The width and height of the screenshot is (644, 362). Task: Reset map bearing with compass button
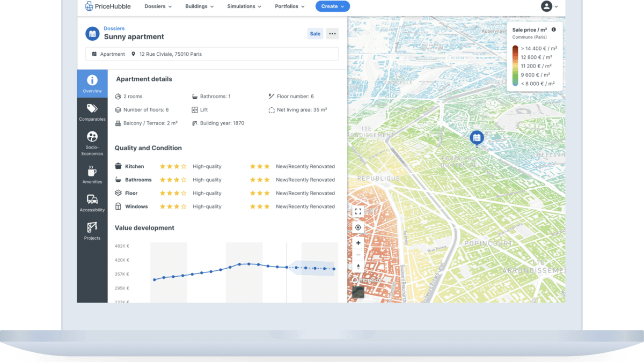[x=358, y=267]
